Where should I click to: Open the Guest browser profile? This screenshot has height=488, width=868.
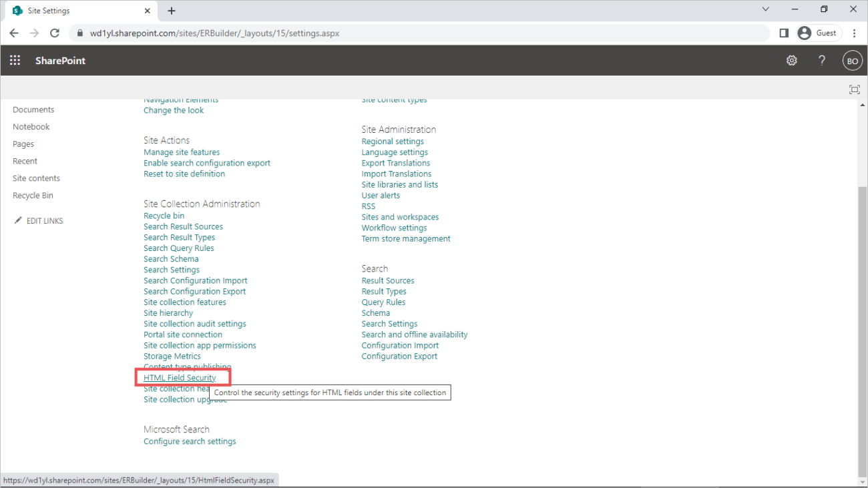818,32
